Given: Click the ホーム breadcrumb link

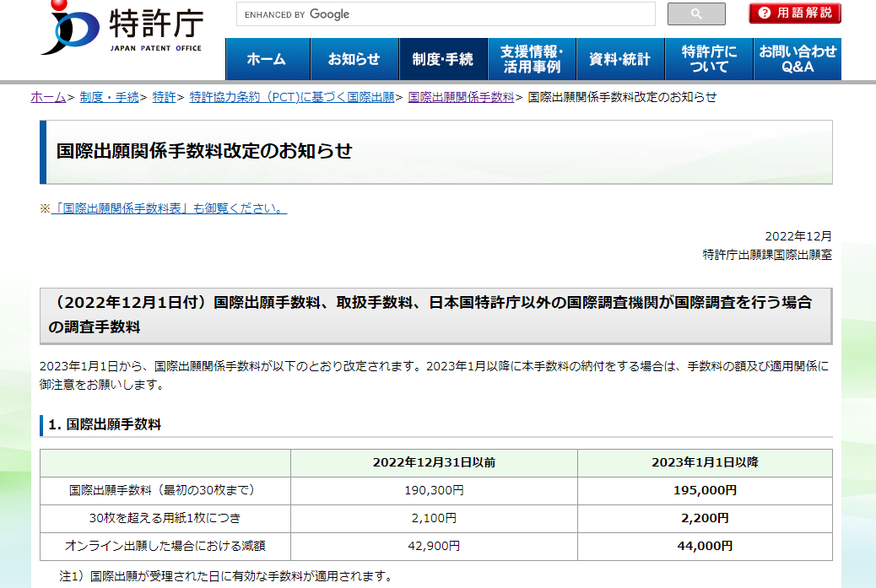Looking at the screenshot, I should [48, 97].
